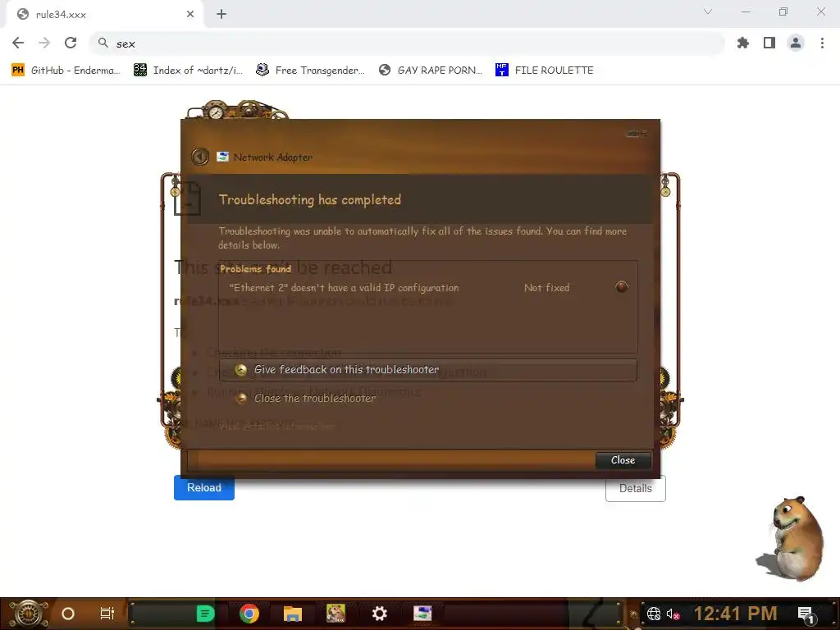Switch to Chrome on the taskbar

pyautogui.click(x=249, y=614)
